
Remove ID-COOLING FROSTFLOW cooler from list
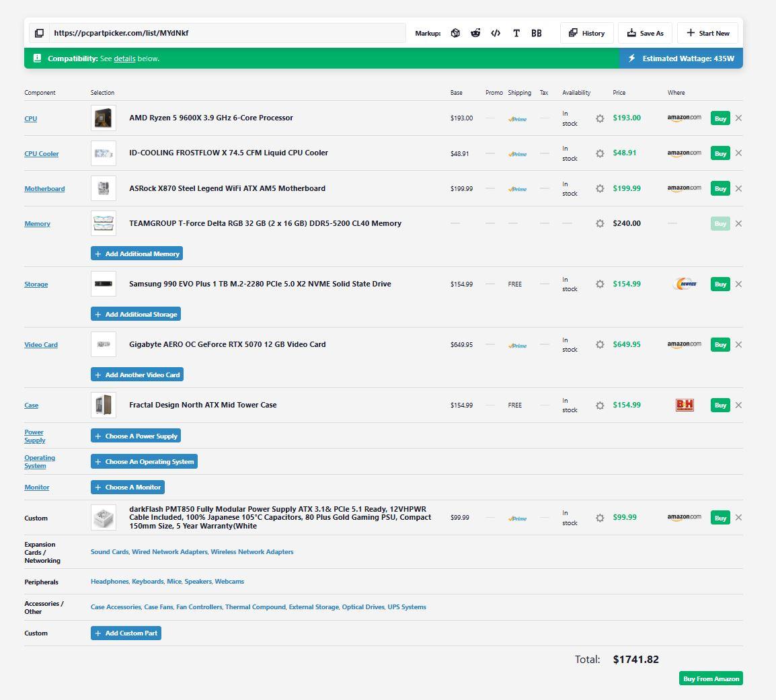coord(738,153)
